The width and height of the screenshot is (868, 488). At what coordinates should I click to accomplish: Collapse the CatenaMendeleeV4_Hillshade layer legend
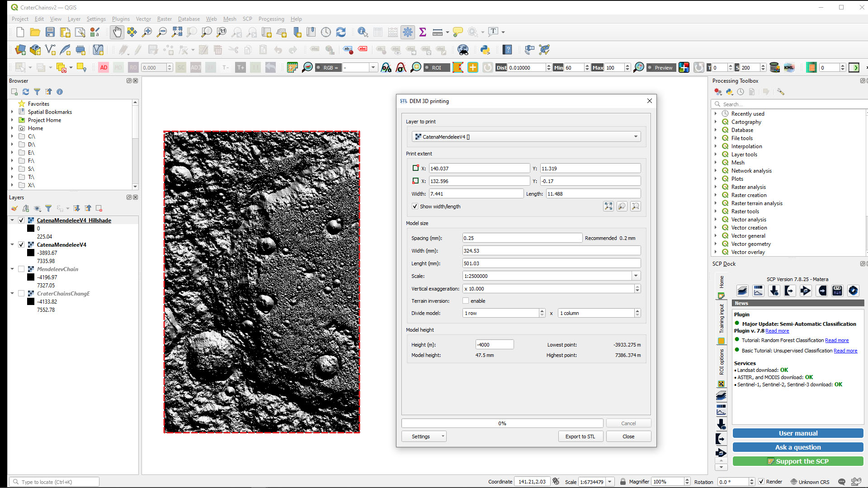[x=12, y=221]
